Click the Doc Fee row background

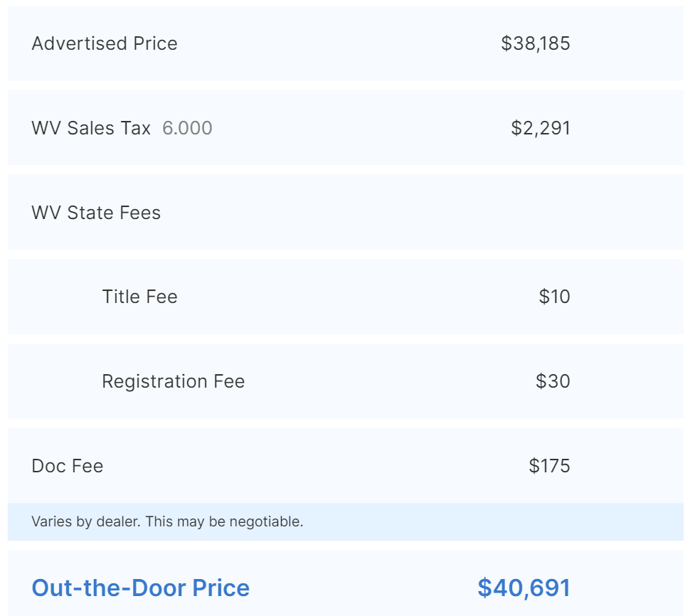[x=346, y=465]
